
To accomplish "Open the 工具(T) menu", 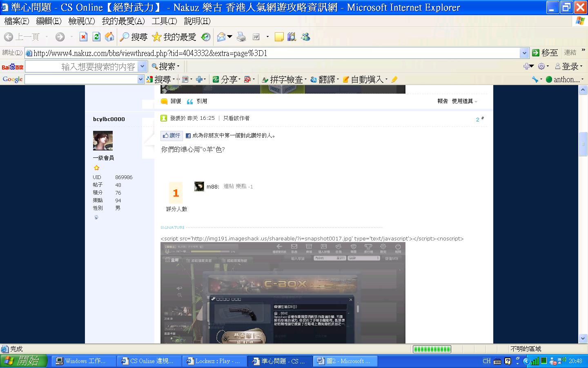I will [x=165, y=21].
